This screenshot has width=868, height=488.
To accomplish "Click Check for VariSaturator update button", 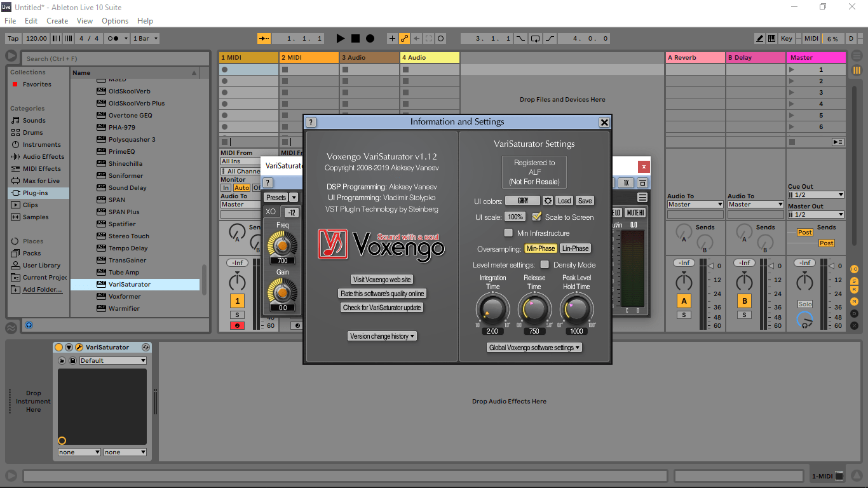I will pos(382,308).
